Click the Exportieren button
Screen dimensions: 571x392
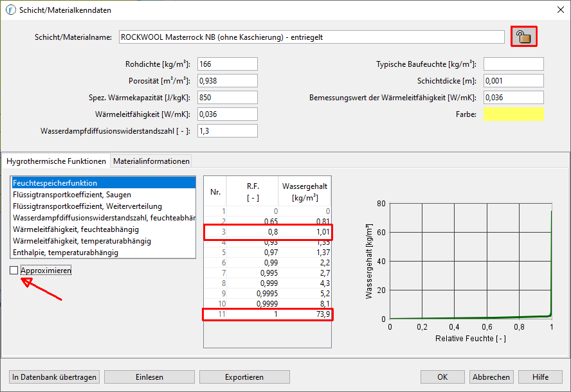click(244, 377)
